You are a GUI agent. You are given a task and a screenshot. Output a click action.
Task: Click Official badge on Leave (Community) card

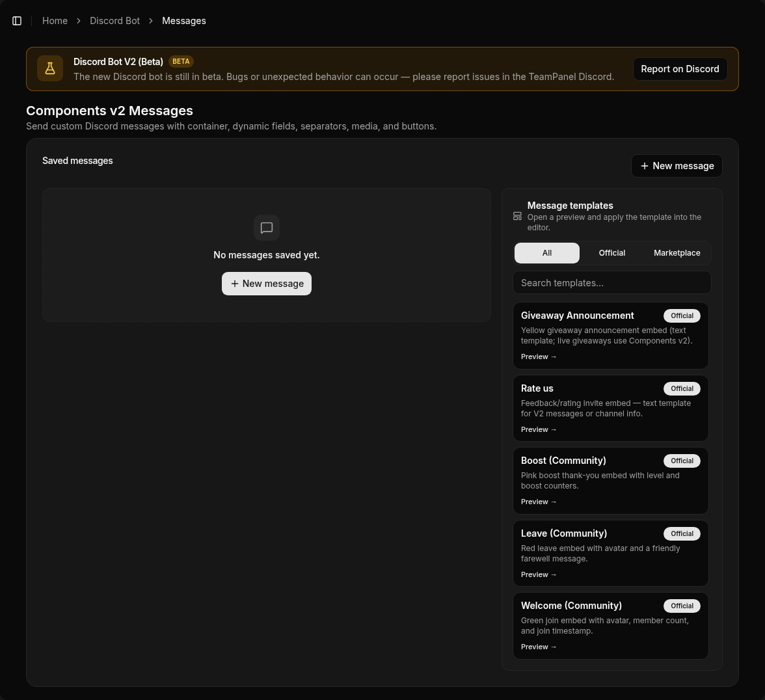(682, 533)
